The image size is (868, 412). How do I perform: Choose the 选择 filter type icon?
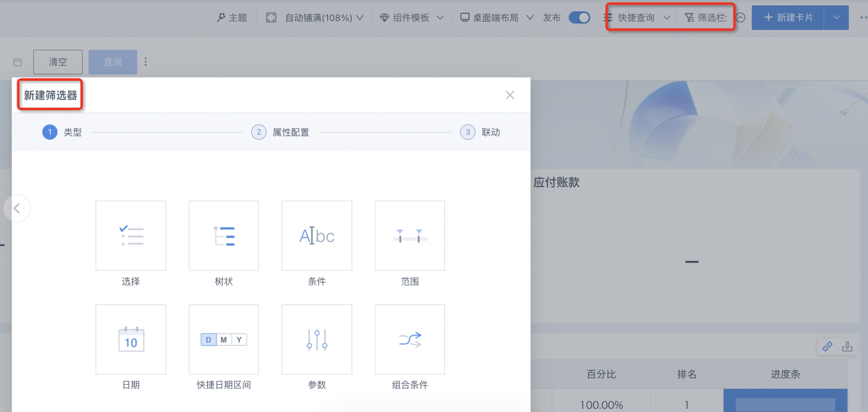(131, 236)
